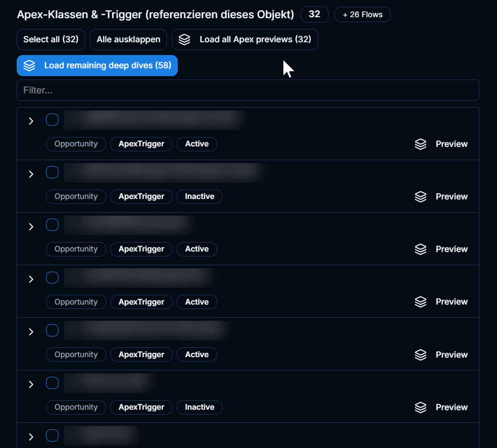Expand the fifth trigger row chevron

pos(31,332)
